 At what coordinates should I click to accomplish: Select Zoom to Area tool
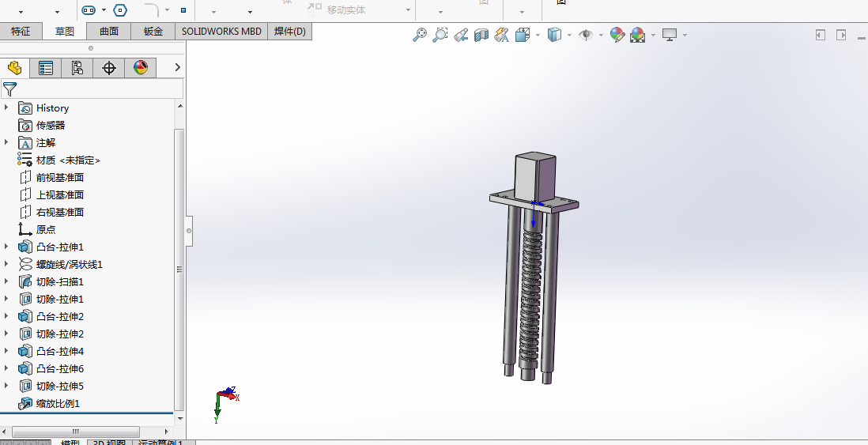coord(440,35)
